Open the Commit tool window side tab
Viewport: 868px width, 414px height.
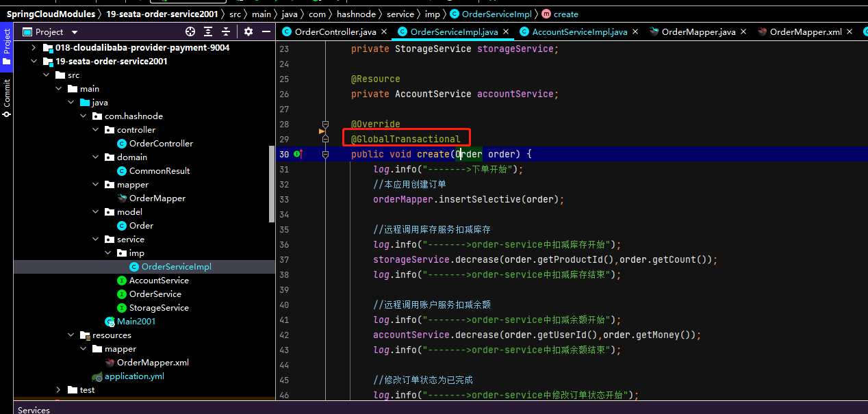[x=7, y=97]
